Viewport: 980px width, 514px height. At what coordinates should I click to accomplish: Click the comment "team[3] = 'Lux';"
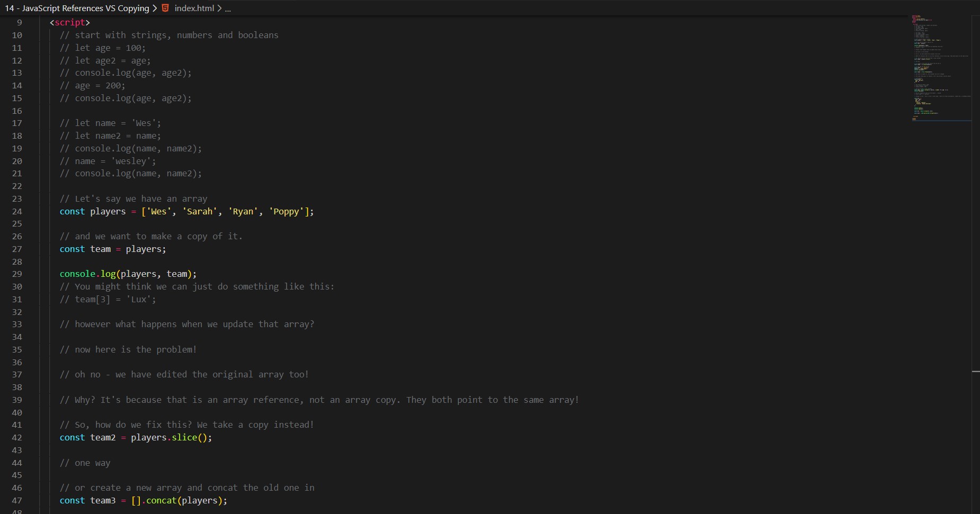pyautogui.click(x=108, y=299)
